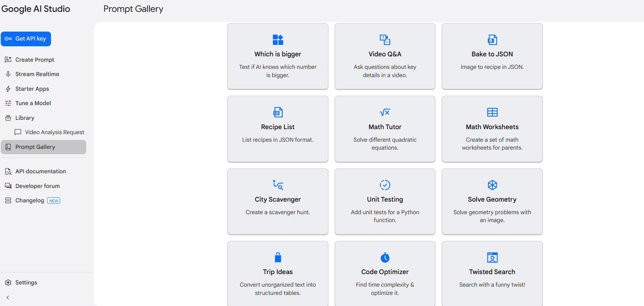Click the Video Q&A card icon

(385, 40)
